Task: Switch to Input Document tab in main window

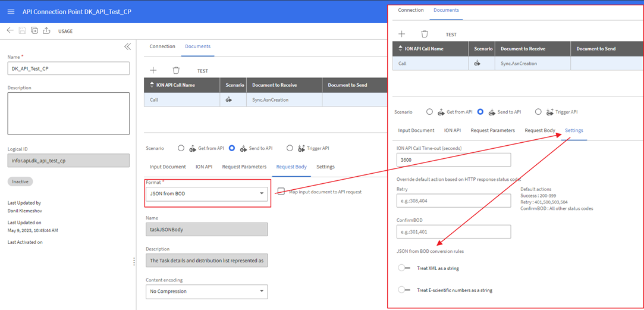Action: (168, 167)
